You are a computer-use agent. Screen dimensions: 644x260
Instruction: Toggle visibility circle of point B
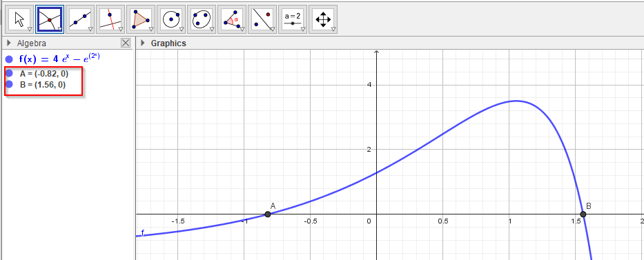pos(9,85)
